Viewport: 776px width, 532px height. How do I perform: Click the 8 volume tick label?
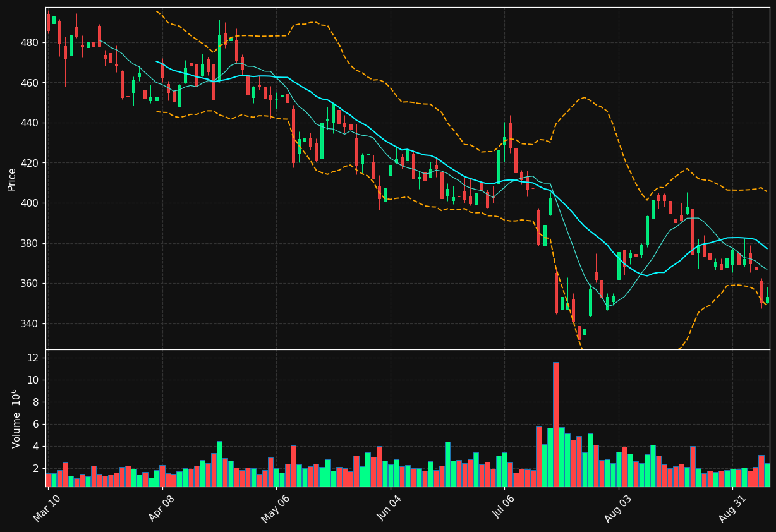coord(36,402)
